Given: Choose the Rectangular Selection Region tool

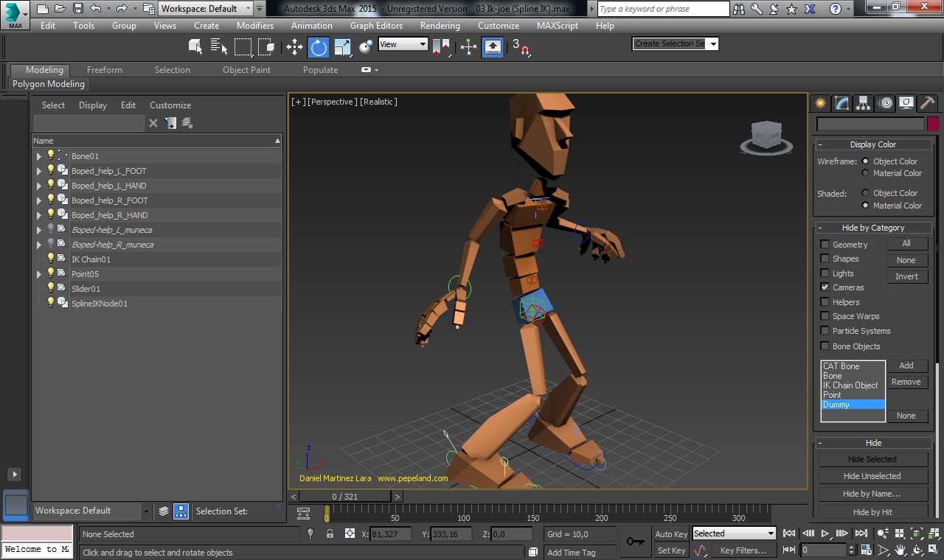Looking at the screenshot, I should [243, 47].
